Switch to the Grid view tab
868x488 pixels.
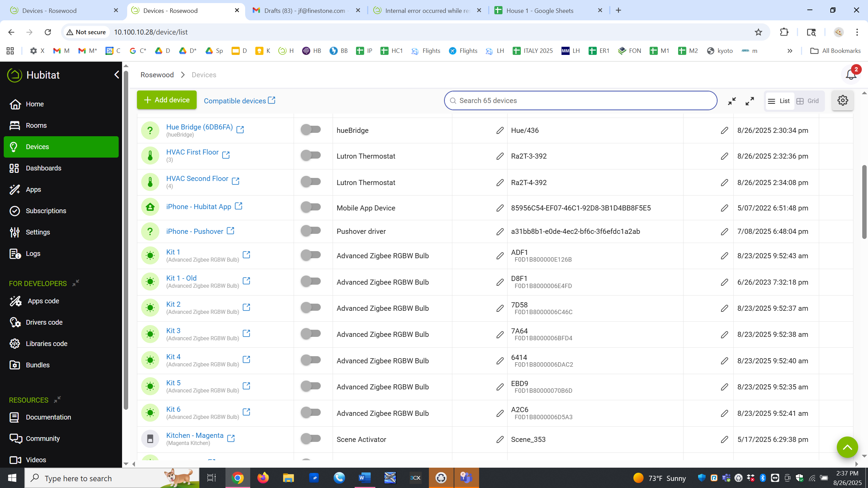click(808, 101)
